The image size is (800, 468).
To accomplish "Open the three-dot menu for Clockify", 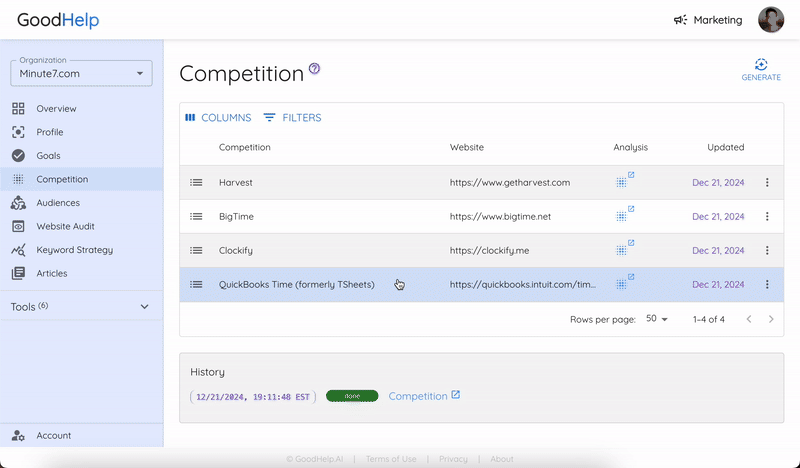I will click(x=767, y=250).
